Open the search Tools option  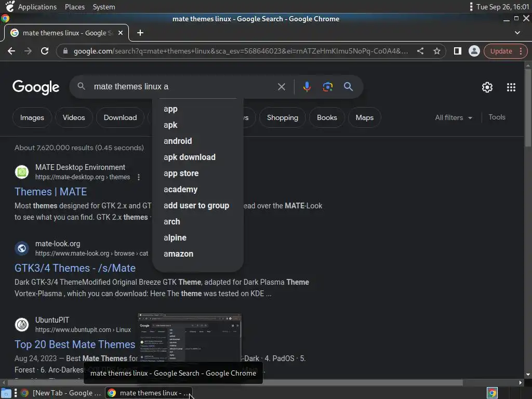click(x=497, y=117)
